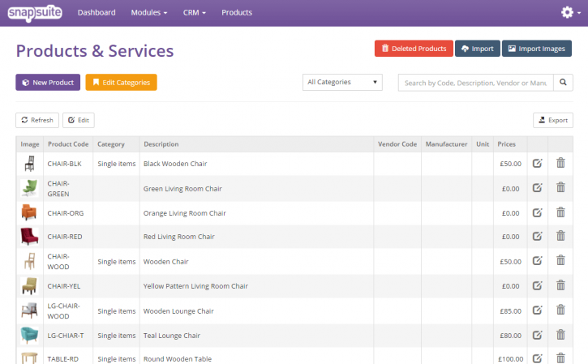Viewport: 588px width, 364px height.
Task: Create a New Product
Action: (x=48, y=82)
